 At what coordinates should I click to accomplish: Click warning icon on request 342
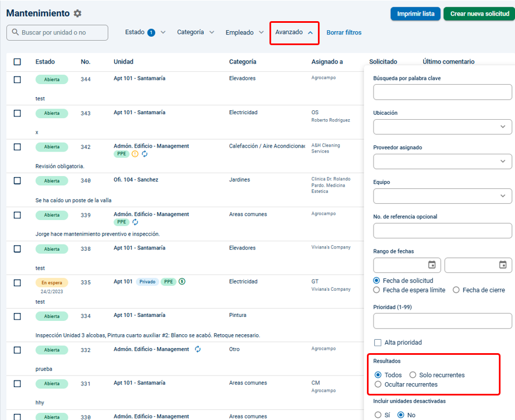[x=135, y=154]
